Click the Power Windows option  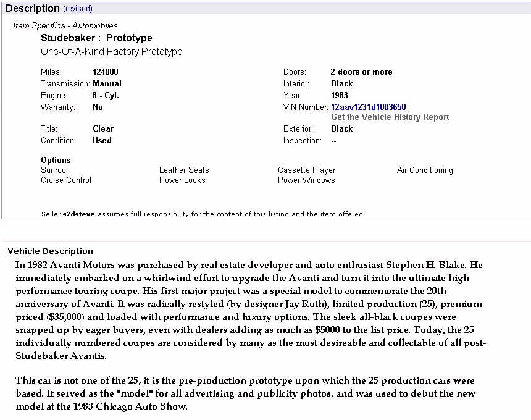pos(306,180)
